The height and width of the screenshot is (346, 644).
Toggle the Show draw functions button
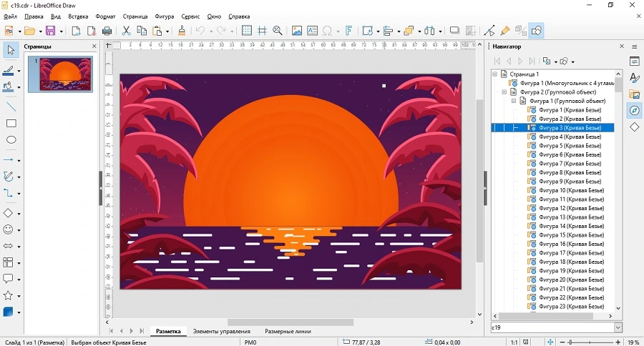537,31
